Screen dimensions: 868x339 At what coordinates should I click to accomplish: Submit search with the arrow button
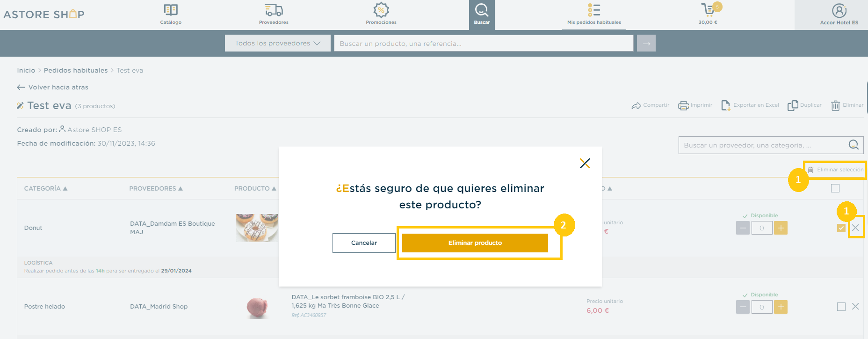646,43
